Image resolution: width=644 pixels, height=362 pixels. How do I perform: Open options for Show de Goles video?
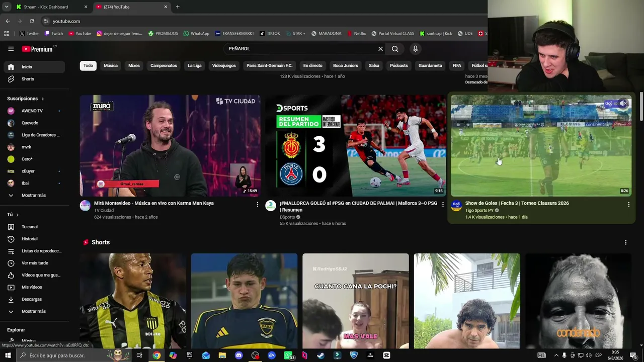(628, 205)
